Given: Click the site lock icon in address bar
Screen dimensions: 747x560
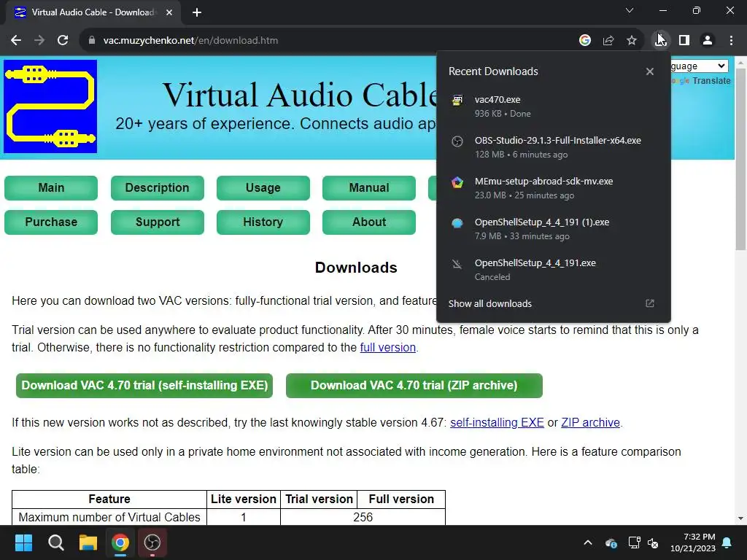Looking at the screenshot, I should click(91, 41).
